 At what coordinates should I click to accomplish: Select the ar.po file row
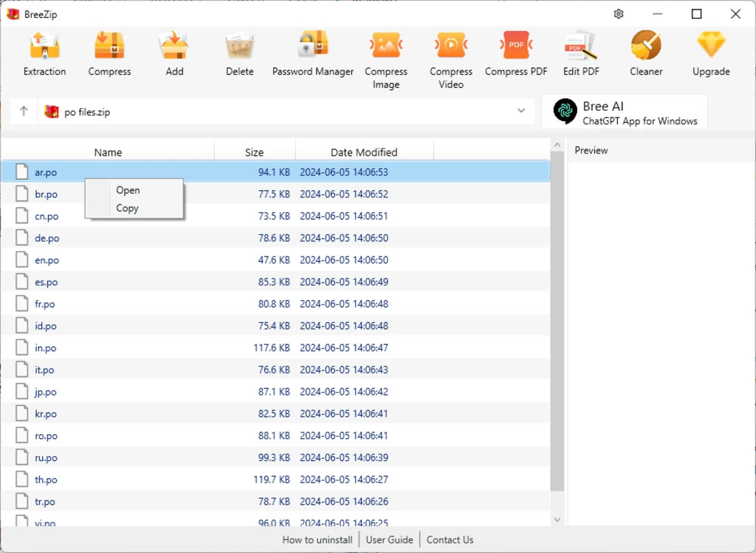click(x=275, y=171)
